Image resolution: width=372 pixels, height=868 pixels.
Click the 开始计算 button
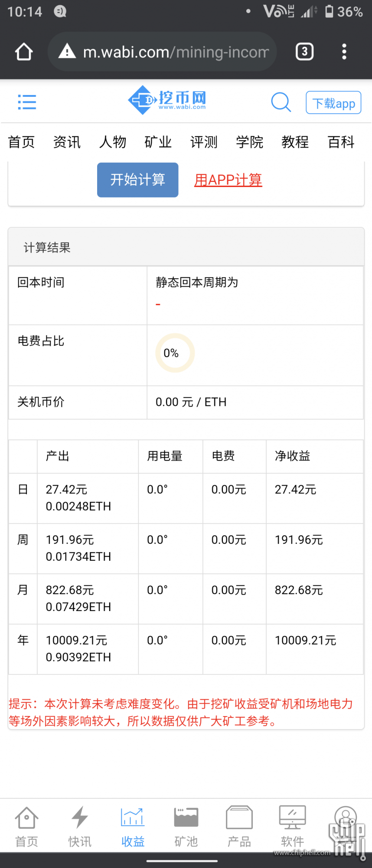[138, 180]
